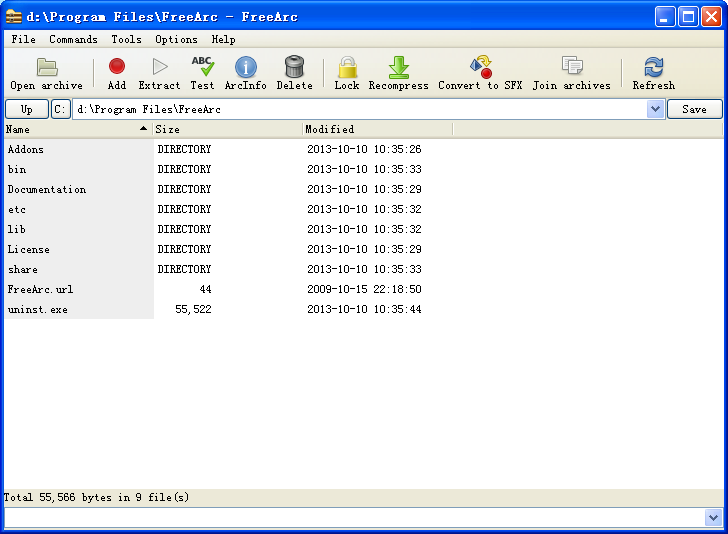Click the Delete trash can icon
This screenshot has height=534, width=728.
pos(294,66)
